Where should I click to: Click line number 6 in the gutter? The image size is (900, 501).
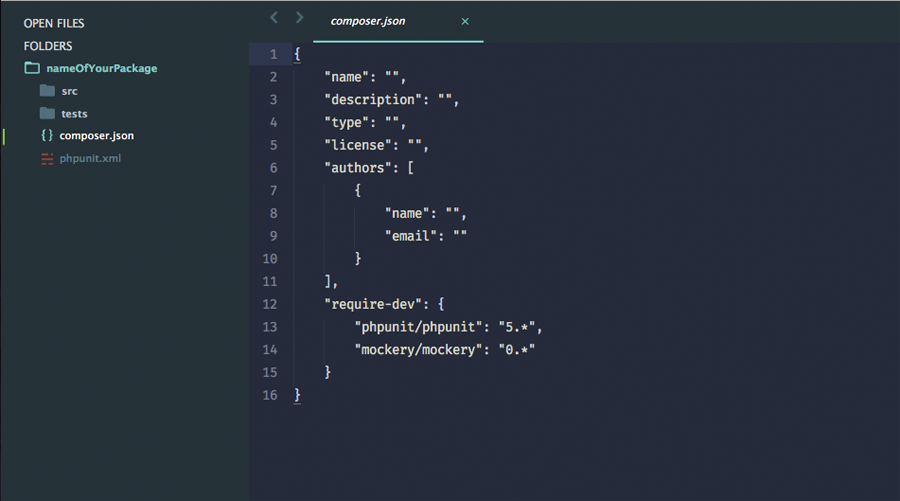(x=274, y=168)
